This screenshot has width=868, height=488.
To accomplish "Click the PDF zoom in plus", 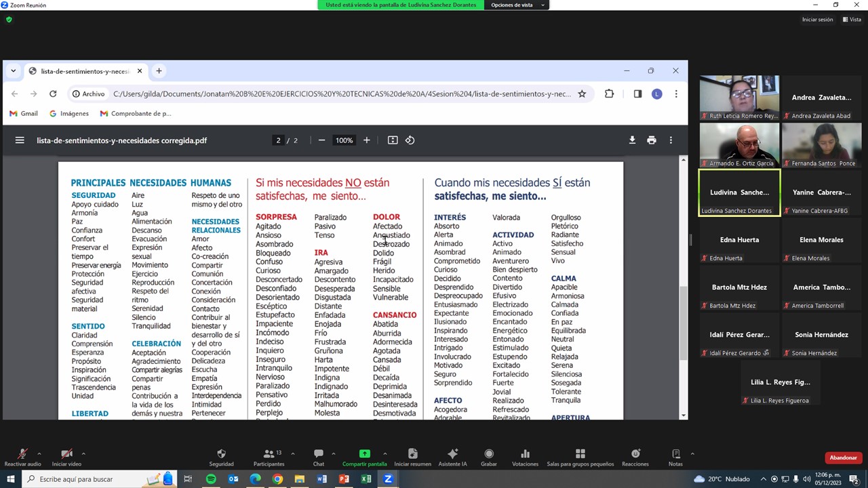I will coord(367,140).
